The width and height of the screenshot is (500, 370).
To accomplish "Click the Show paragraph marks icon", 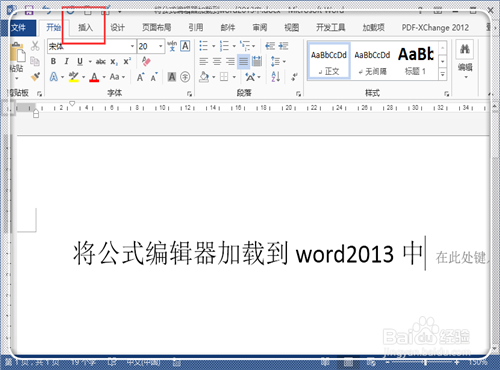I will tap(294, 77).
